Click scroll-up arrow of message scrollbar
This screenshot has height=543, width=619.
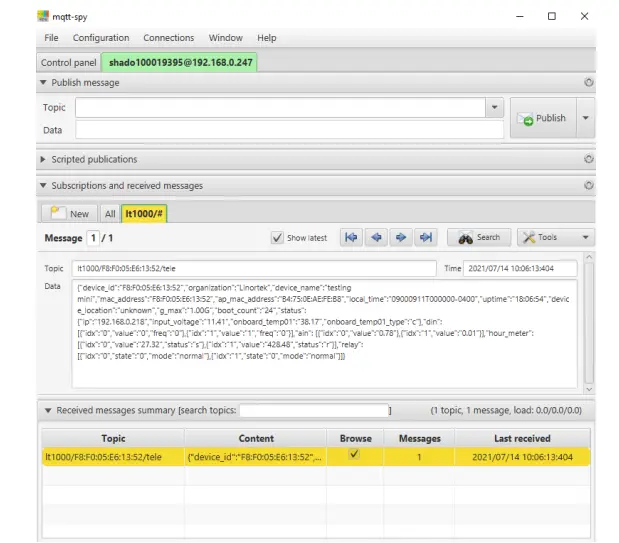(x=589, y=257)
